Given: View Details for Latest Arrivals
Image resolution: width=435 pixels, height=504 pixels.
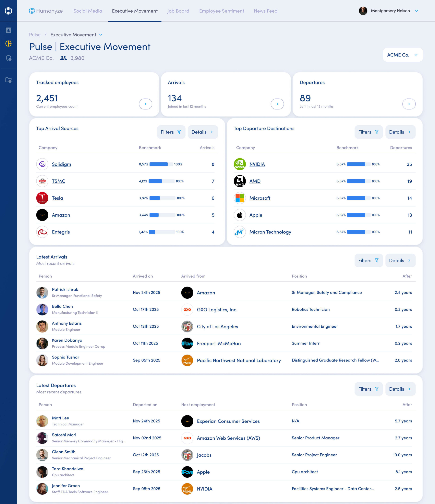Looking at the screenshot, I should pyautogui.click(x=401, y=260).
